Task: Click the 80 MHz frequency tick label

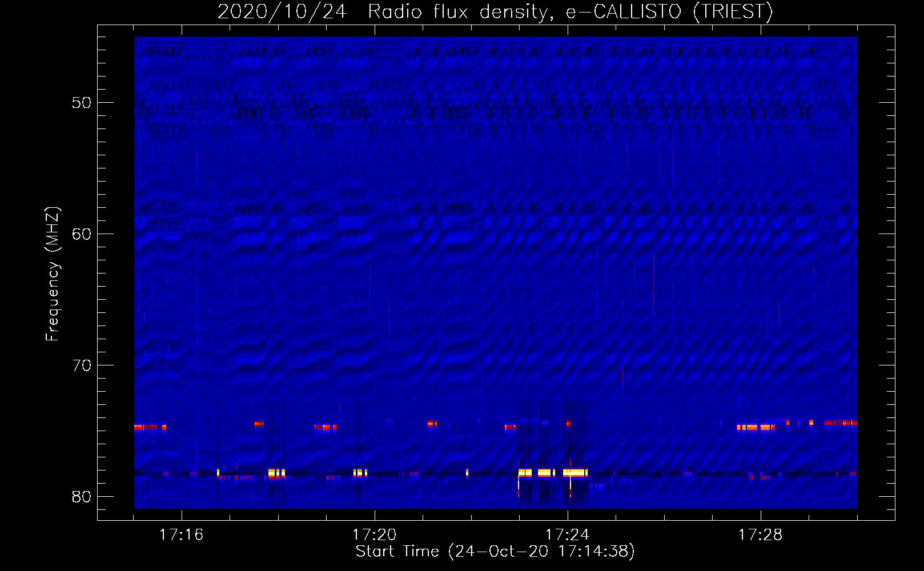Action: point(82,497)
